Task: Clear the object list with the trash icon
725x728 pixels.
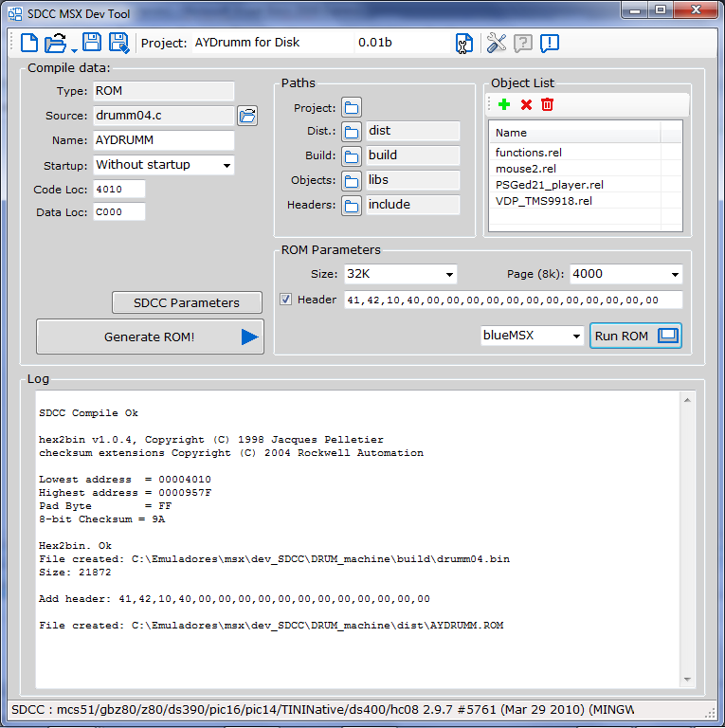Action: point(547,104)
